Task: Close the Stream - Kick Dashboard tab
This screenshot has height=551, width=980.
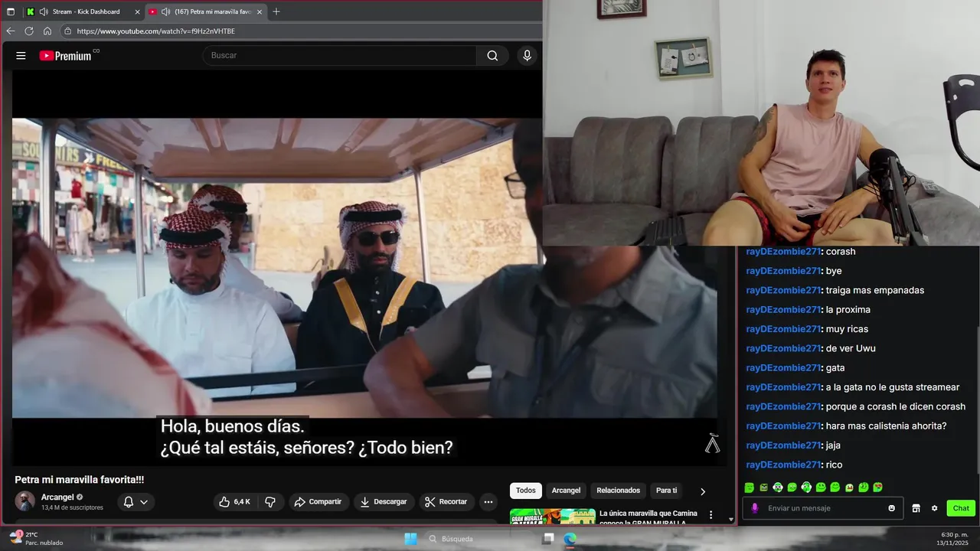Action: (x=137, y=11)
